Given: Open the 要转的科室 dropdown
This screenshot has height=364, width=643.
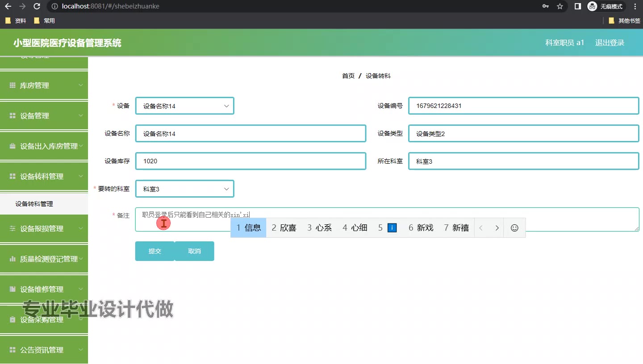Looking at the screenshot, I should coord(184,189).
